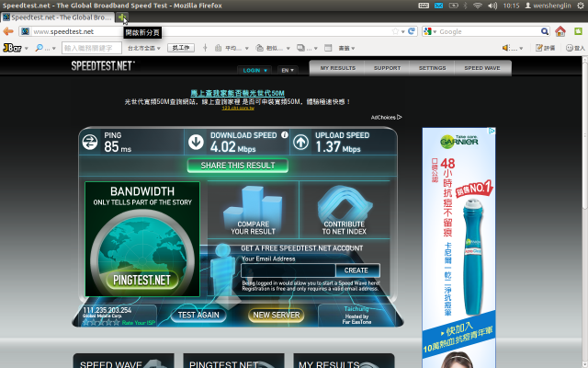Expand the JBar logo dropdown arrow
The image size is (588, 368).
point(27,49)
